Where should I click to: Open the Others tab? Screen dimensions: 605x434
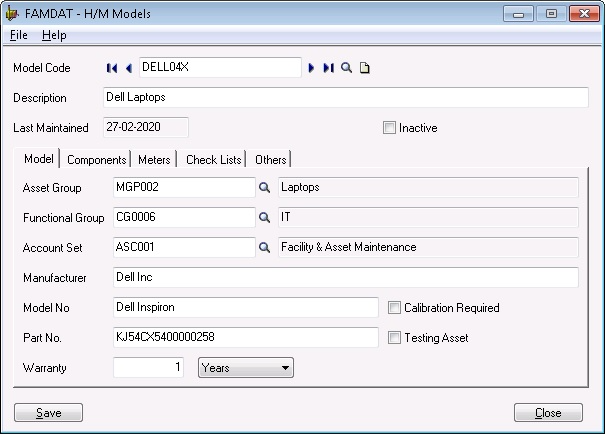(270, 159)
